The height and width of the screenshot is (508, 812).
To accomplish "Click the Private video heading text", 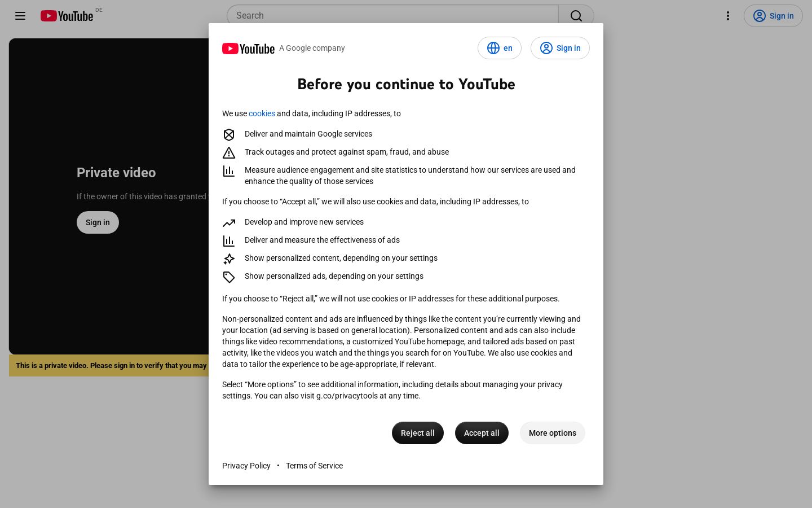I will (116, 173).
